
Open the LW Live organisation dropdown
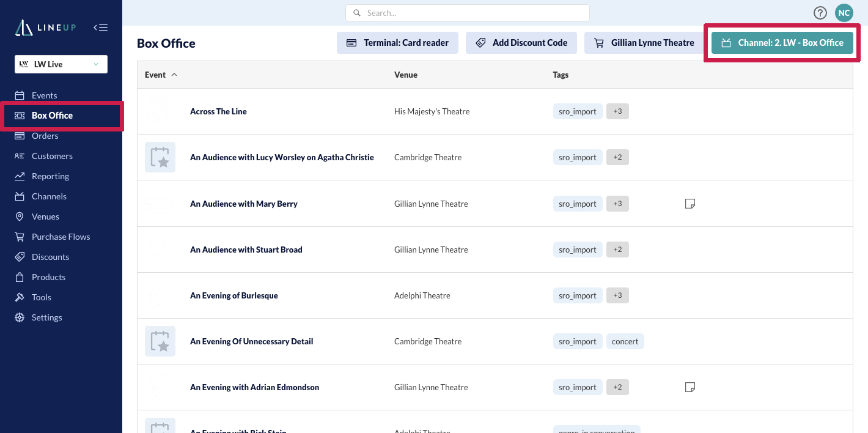click(x=61, y=64)
